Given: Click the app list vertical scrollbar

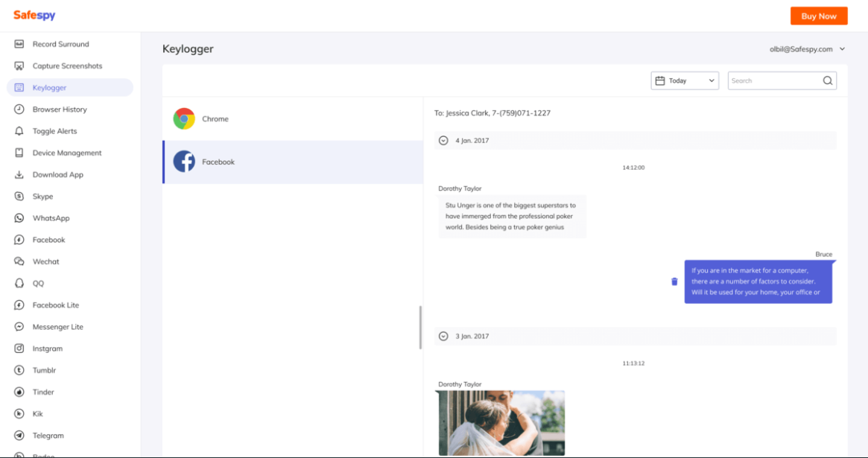Looking at the screenshot, I should [x=421, y=328].
